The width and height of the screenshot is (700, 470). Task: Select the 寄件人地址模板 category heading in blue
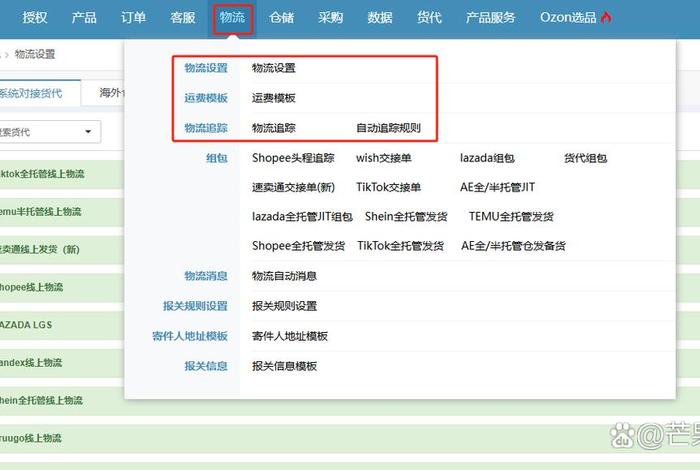(x=190, y=336)
